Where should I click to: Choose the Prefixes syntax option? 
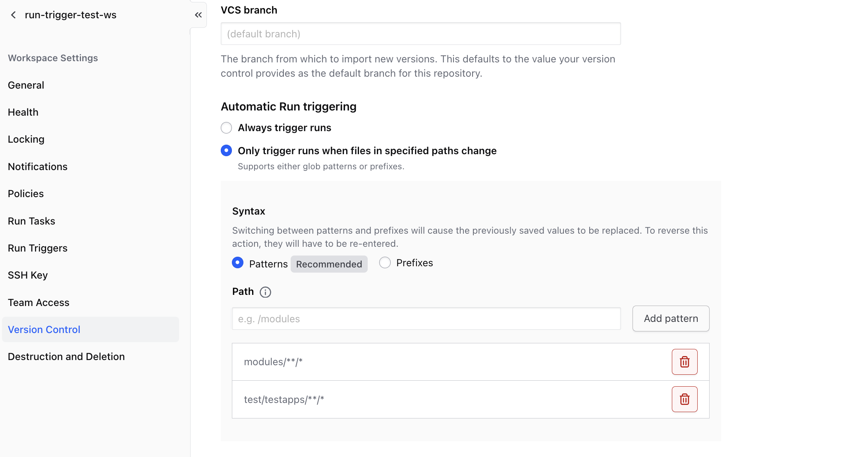[385, 263]
